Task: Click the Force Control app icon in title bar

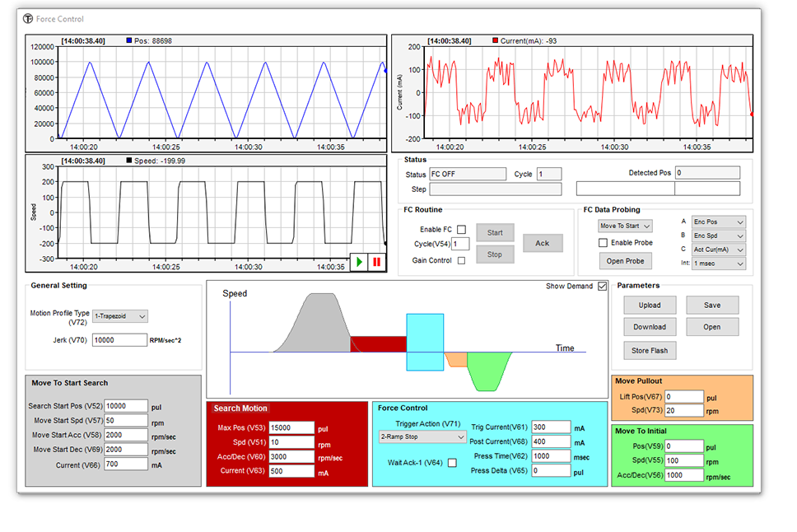Action: click(x=28, y=19)
